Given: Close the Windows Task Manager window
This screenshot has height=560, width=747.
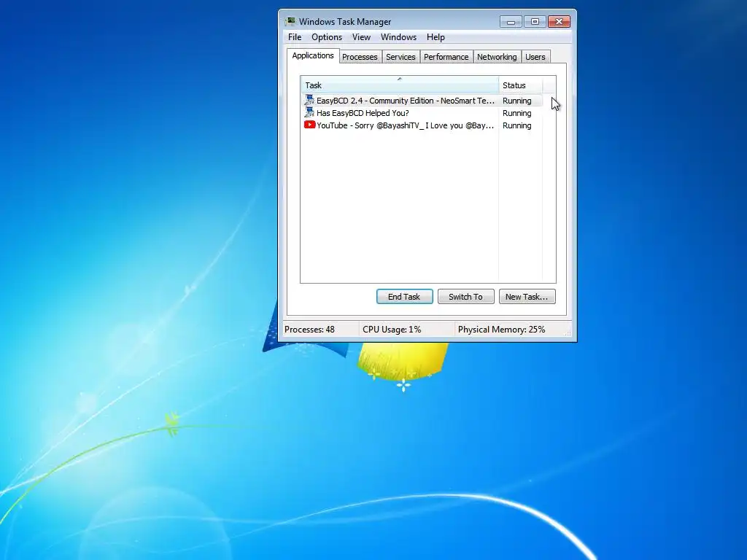Looking at the screenshot, I should pos(559,22).
